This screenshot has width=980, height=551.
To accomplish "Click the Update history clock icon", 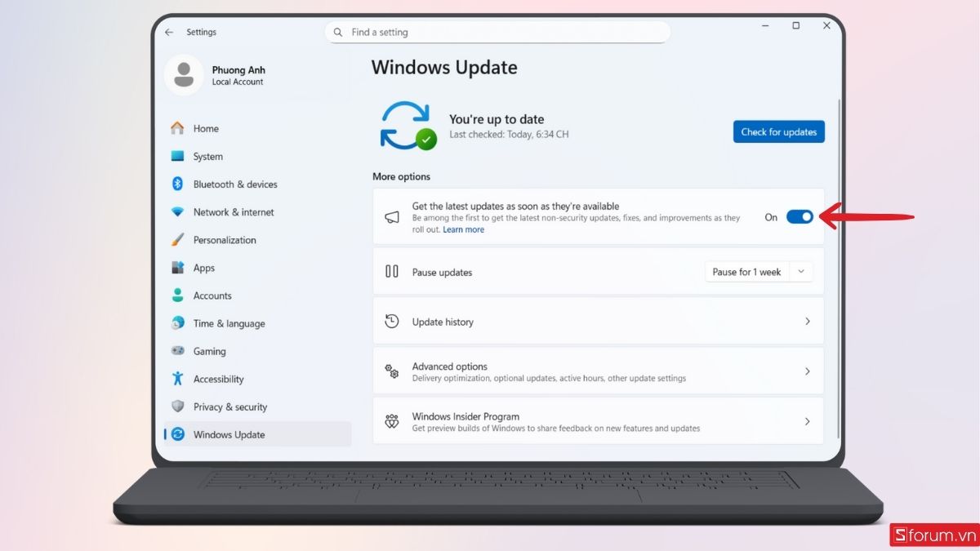I will [x=392, y=322].
